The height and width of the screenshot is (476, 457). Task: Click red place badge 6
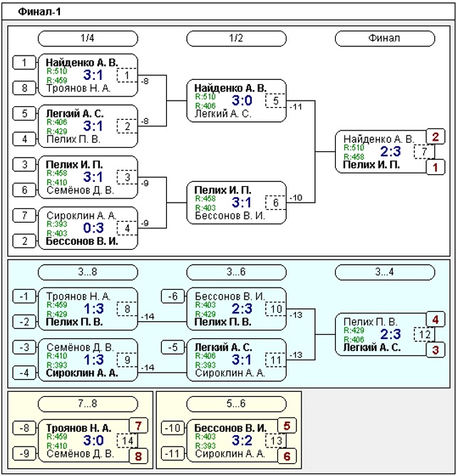287,456
